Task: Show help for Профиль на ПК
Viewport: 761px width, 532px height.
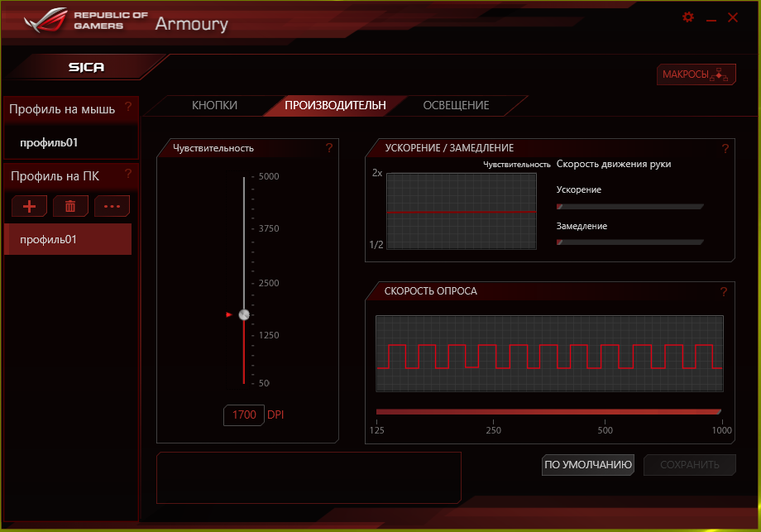Action: [128, 173]
